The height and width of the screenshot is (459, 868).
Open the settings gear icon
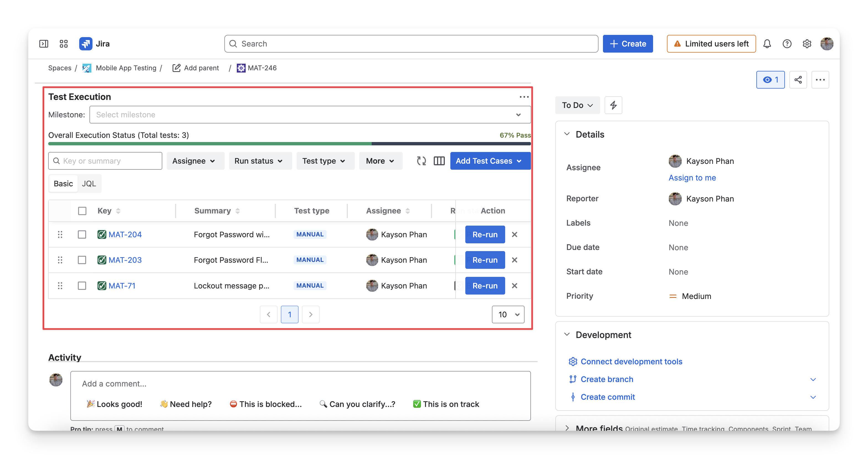pos(807,44)
